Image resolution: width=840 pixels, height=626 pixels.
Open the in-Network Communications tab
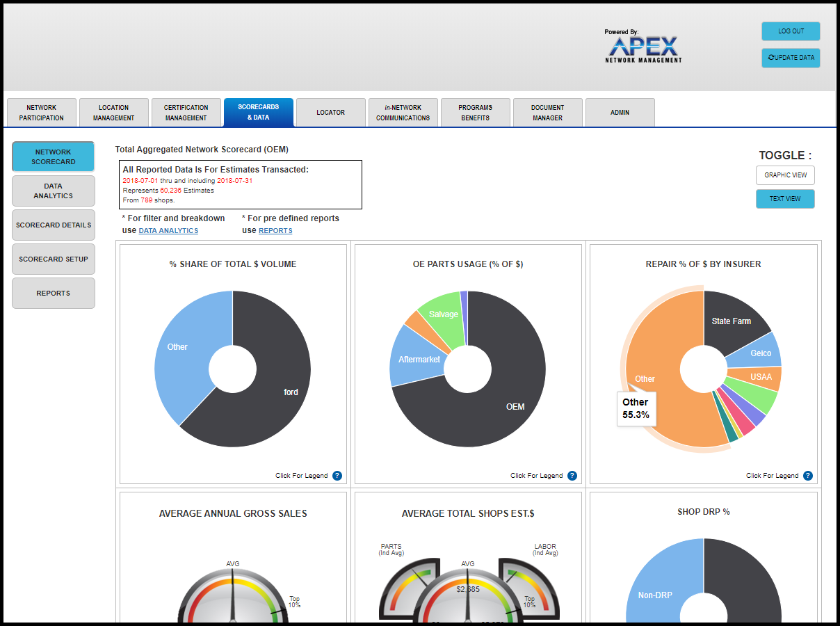403,113
